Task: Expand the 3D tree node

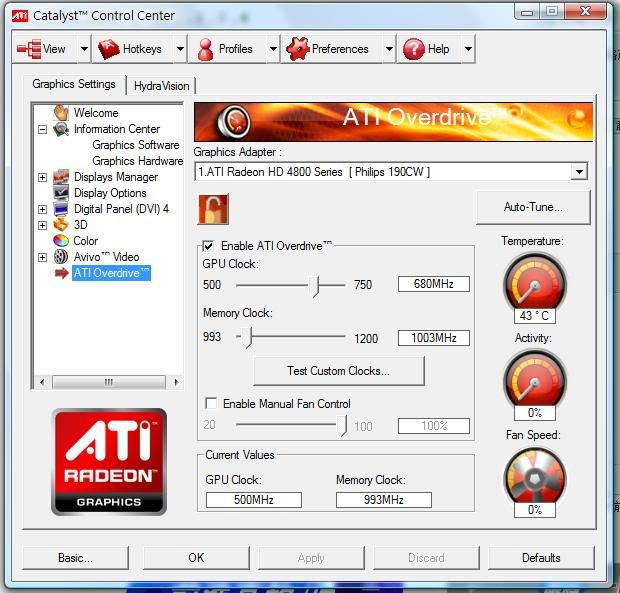Action: pos(42,225)
